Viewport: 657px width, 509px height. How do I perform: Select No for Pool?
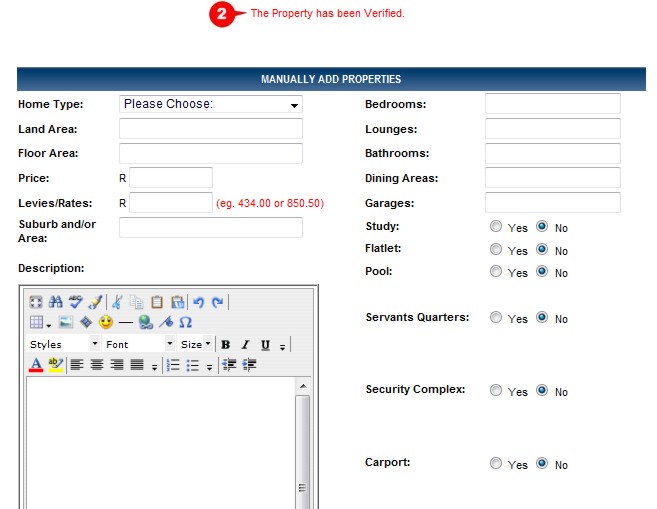(542, 271)
